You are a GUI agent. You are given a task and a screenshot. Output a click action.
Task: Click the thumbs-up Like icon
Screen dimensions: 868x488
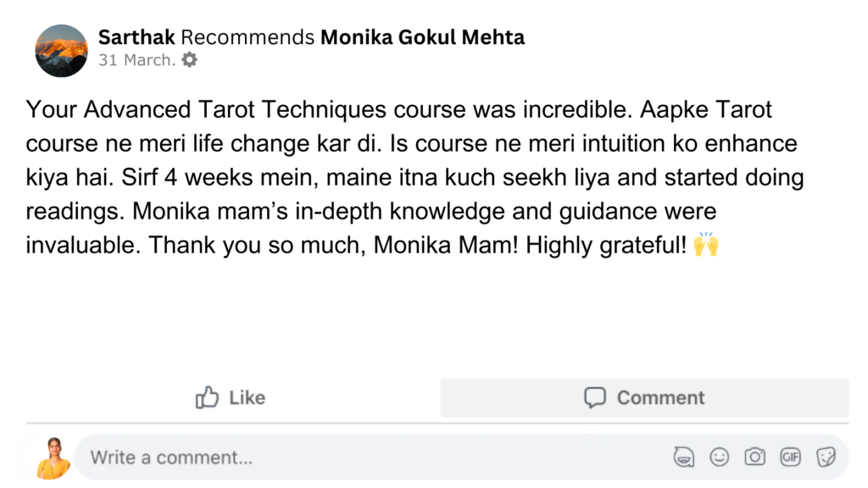tap(207, 397)
